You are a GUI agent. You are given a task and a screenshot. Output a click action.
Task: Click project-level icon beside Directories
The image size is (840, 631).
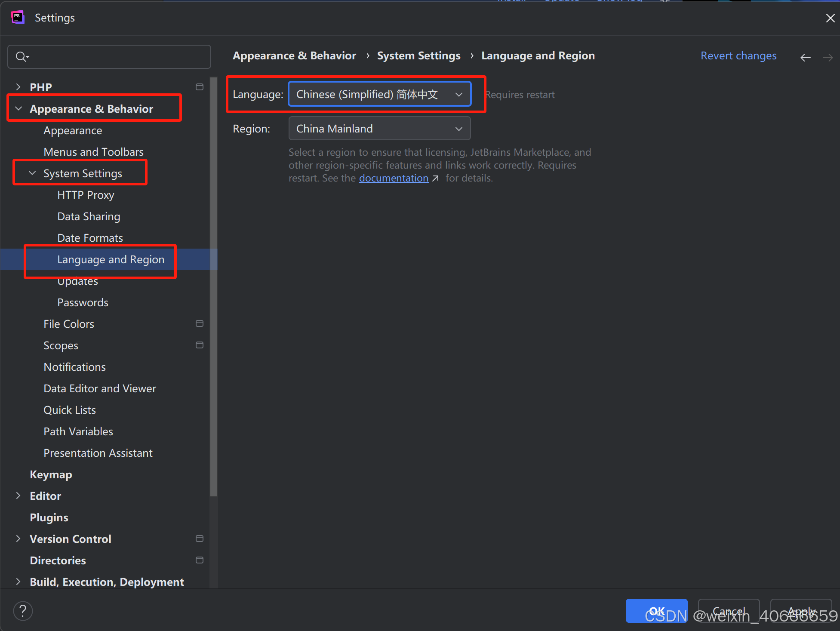click(199, 560)
